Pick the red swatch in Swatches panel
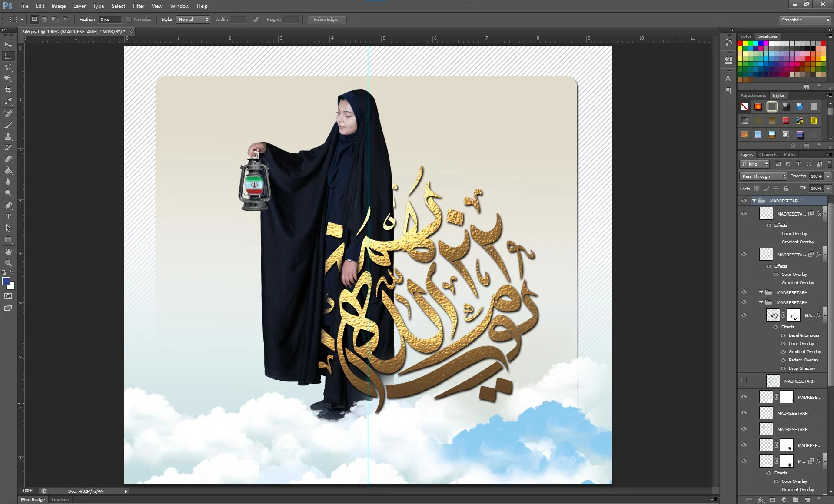834x504 pixels. (740, 43)
